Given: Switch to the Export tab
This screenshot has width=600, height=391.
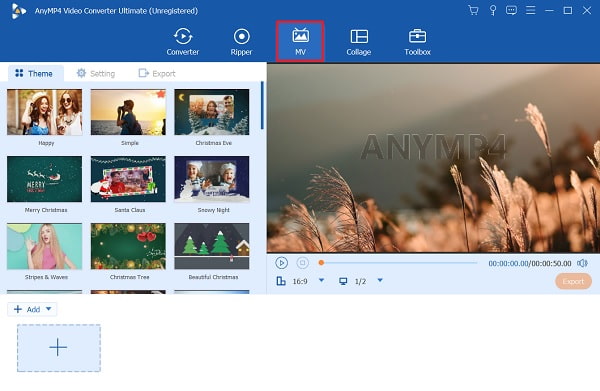Looking at the screenshot, I should 157,73.
